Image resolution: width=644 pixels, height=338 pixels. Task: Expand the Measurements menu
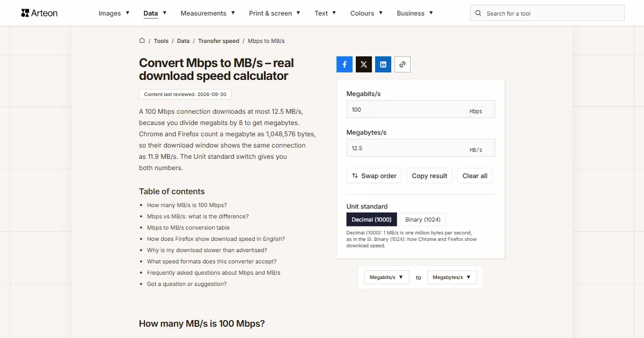tap(208, 13)
